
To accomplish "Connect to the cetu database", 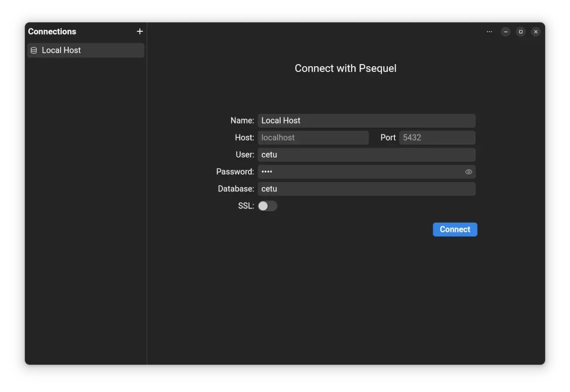I will pos(455,229).
